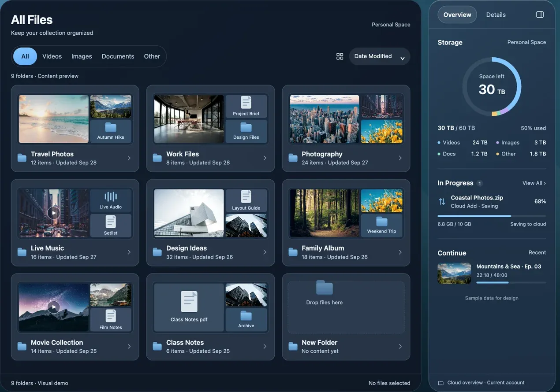Screen dimensions: 560x392
Task: Toggle the sidebar panel icon
Action: 540,15
